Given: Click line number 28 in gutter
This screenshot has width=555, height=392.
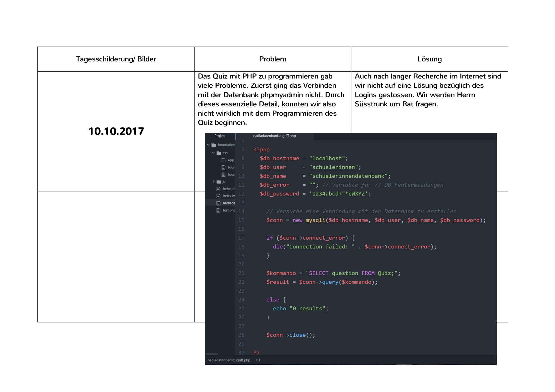Looking at the screenshot, I should [241, 335].
